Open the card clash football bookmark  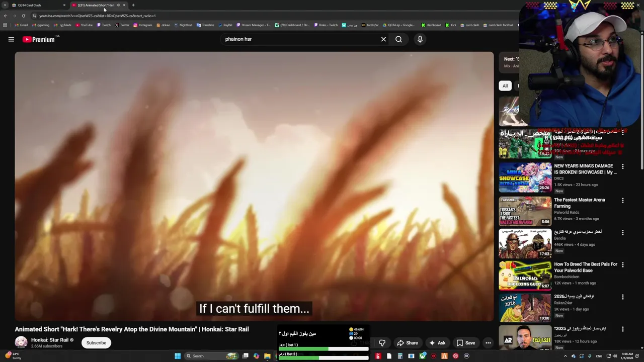click(x=498, y=25)
